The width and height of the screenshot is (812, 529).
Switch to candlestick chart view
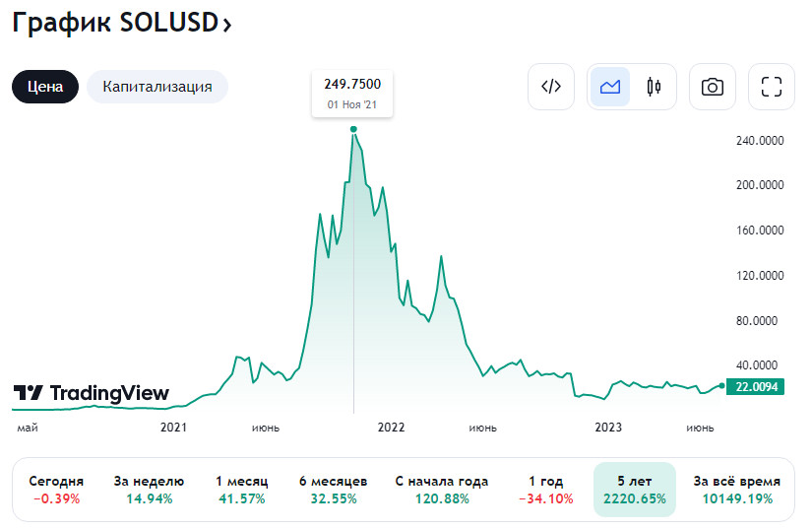654,87
